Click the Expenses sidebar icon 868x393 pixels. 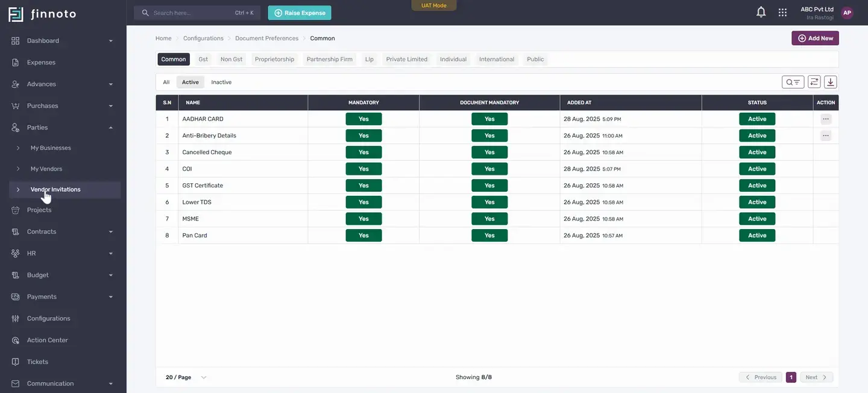coord(16,63)
